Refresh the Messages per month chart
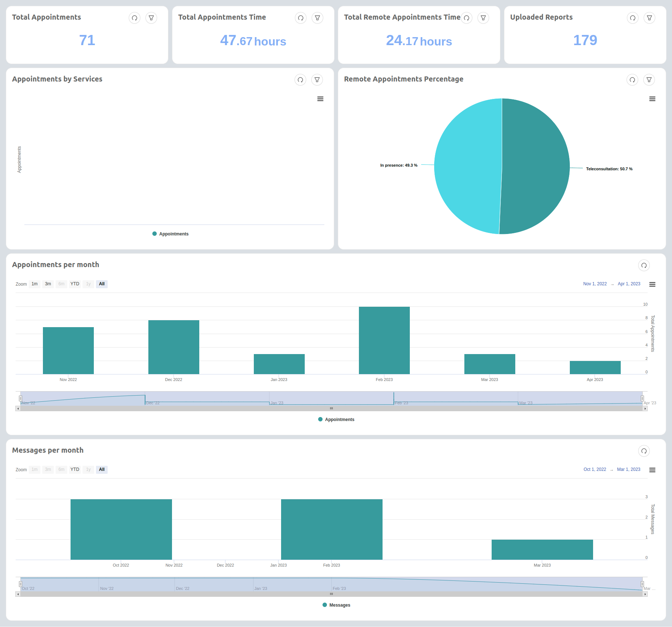Image resolution: width=672 pixels, height=627 pixels. [x=644, y=451]
